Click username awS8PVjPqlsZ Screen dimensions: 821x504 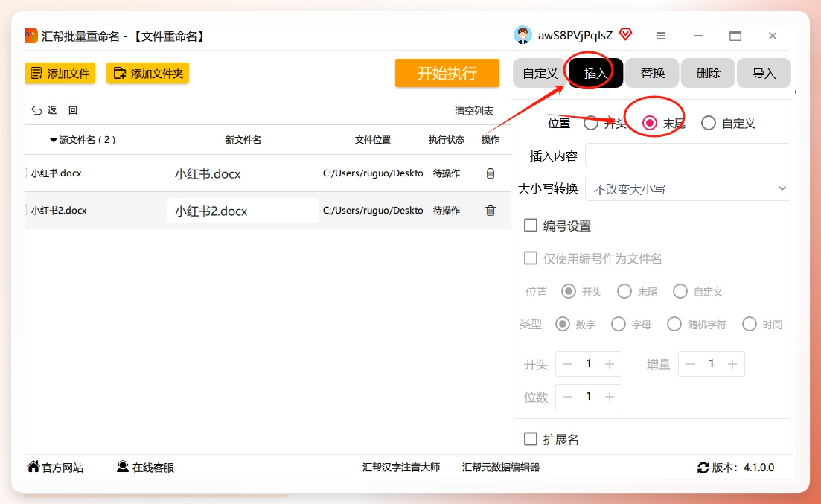coord(575,35)
